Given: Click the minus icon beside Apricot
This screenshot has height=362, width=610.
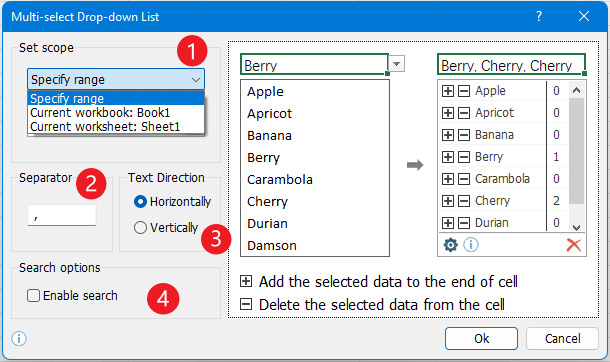Looking at the screenshot, I should pyautogui.click(x=463, y=113).
